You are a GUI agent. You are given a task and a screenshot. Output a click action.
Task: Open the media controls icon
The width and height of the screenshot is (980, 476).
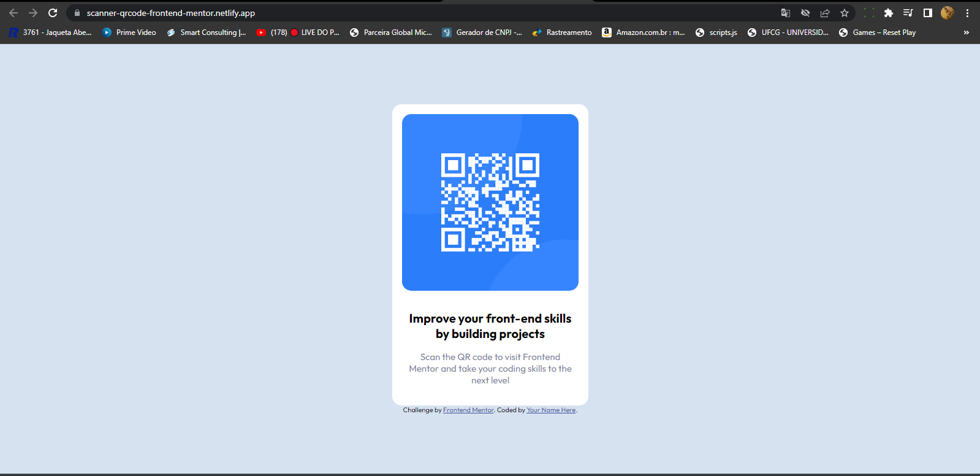pyautogui.click(x=908, y=13)
